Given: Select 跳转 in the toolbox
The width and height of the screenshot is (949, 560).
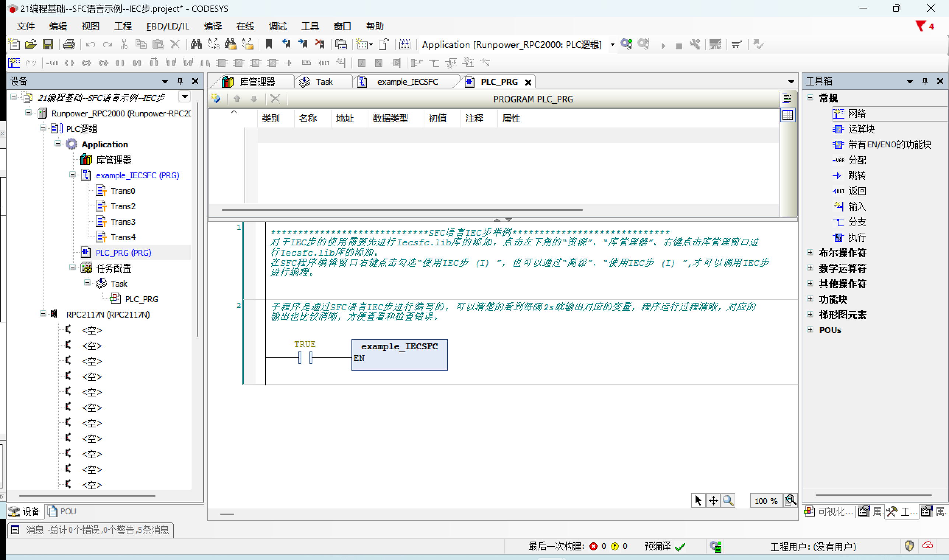Looking at the screenshot, I should [850, 175].
